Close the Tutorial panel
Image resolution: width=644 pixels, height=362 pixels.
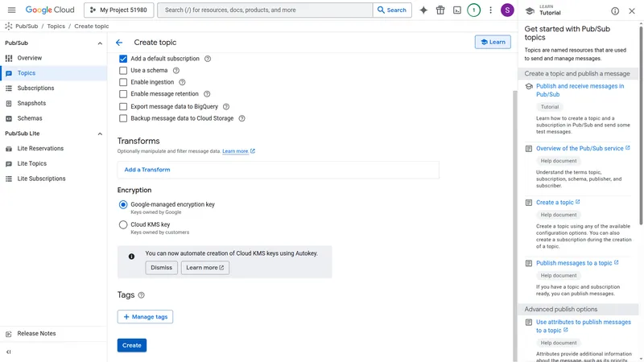632,11
